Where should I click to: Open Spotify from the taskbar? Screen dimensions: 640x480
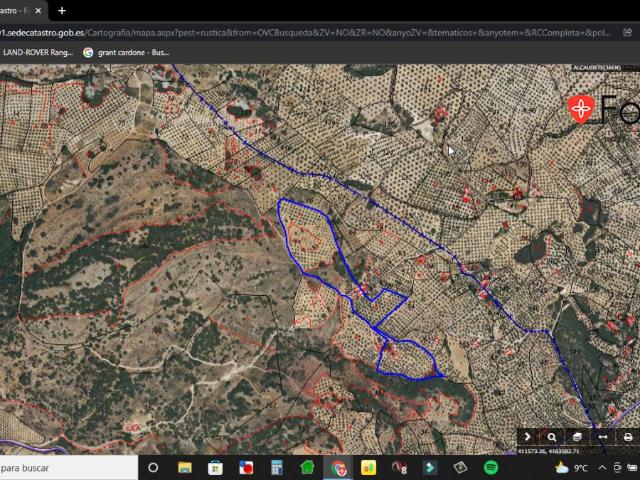click(491, 467)
